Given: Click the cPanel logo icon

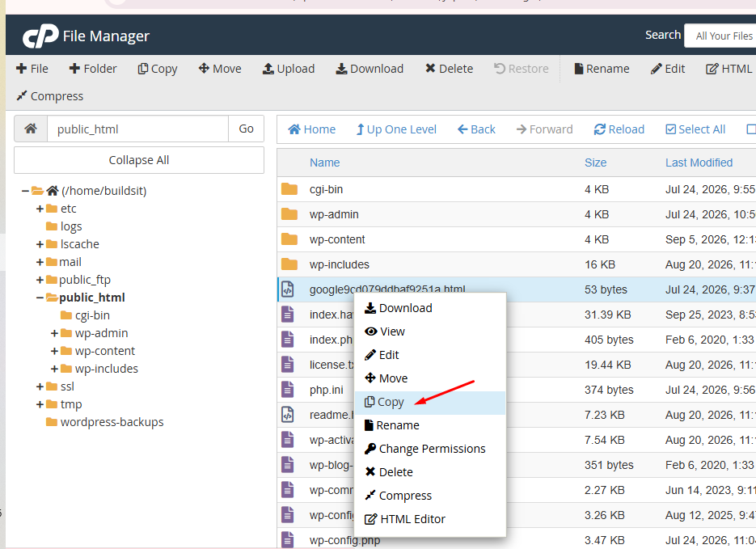Looking at the screenshot, I should click(40, 36).
